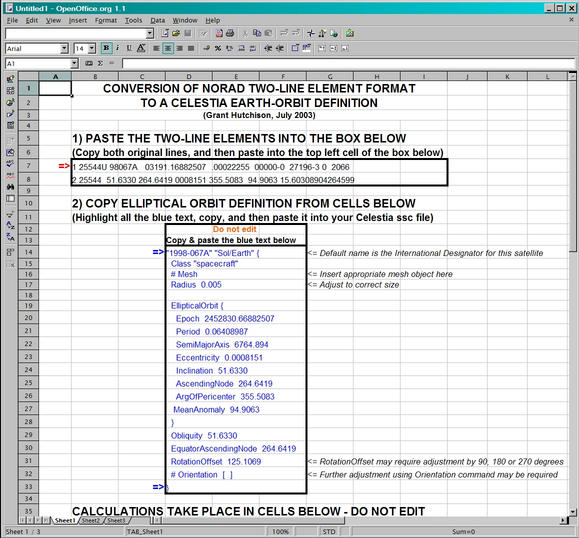Switch to Sheet3 tab
The width and height of the screenshot is (579, 538).
pos(117,520)
